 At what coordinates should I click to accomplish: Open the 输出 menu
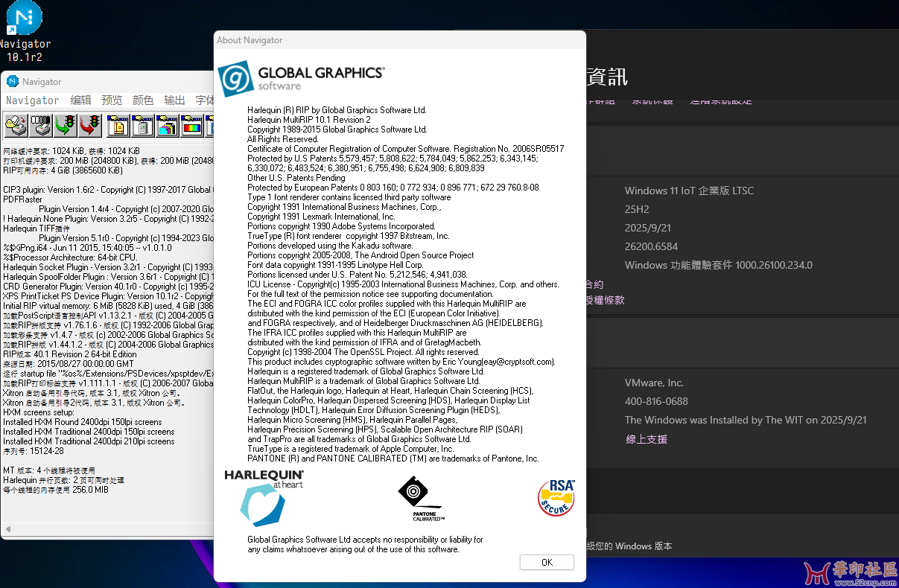click(174, 100)
